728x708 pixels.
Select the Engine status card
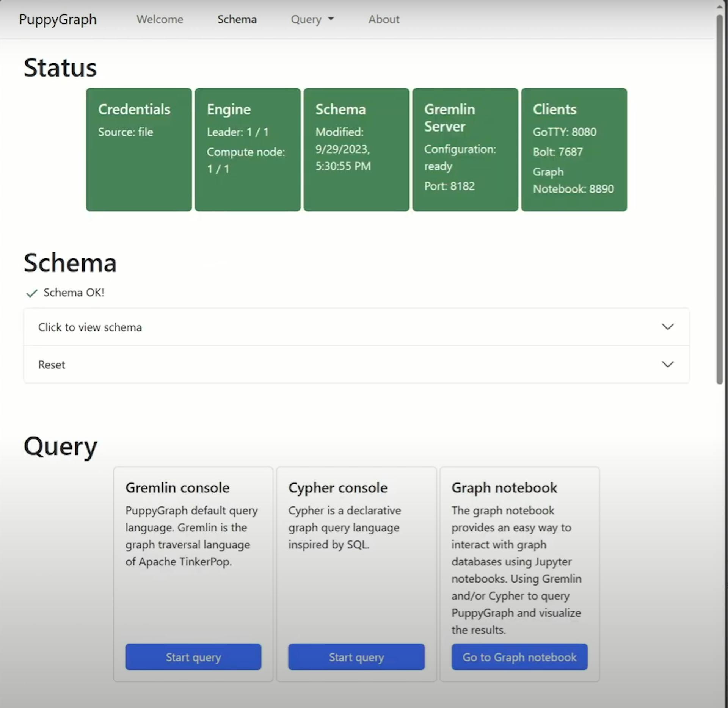pos(248,150)
